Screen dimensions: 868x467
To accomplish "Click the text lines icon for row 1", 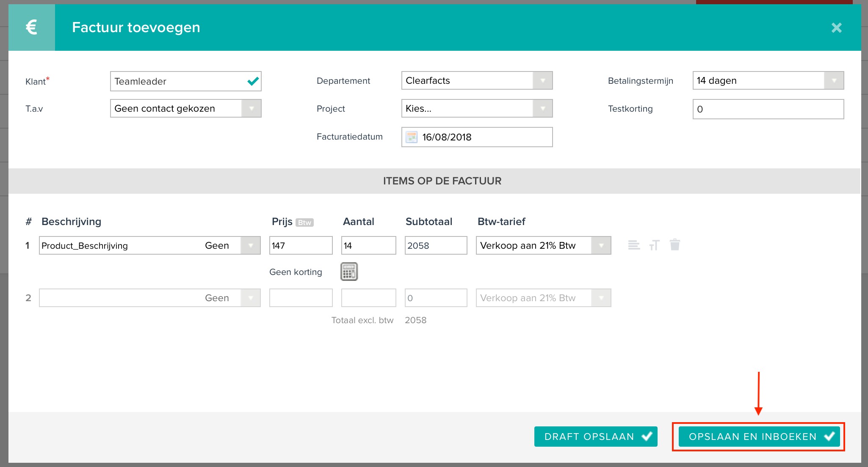I will tap(634, 245).
